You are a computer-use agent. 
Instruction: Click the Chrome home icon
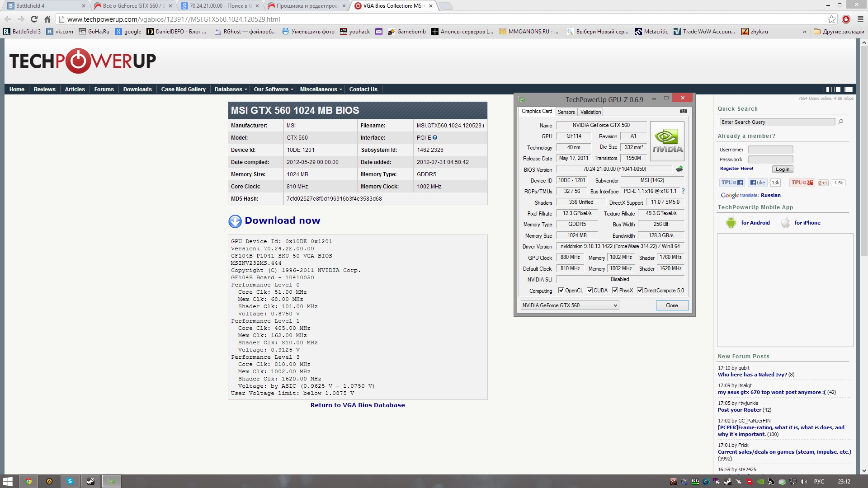47,19
